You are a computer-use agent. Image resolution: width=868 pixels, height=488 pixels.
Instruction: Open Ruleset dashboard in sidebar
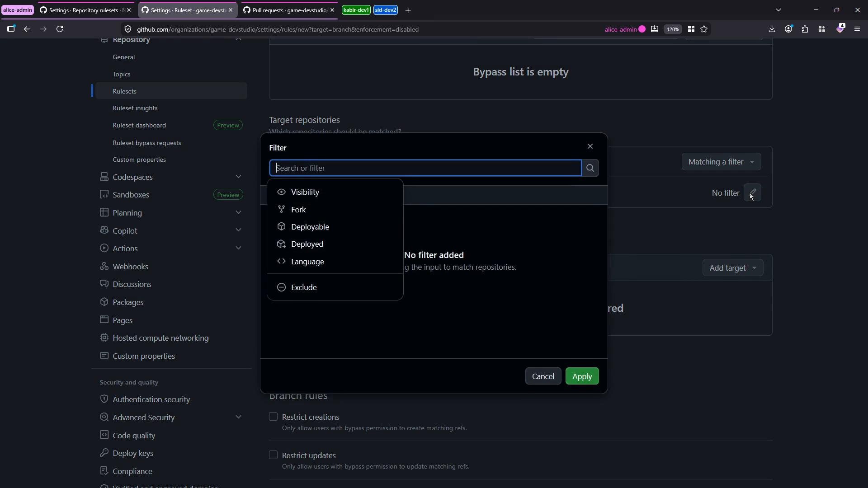tap(139, 125)
